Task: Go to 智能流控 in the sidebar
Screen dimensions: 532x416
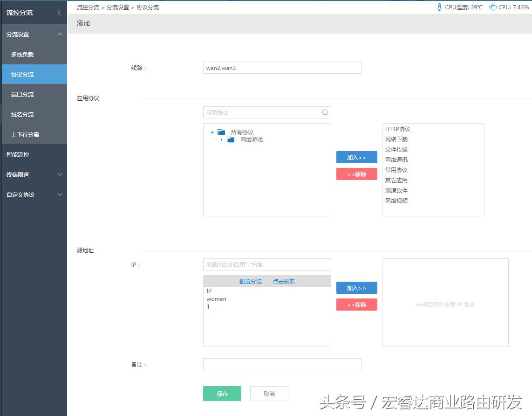Action: coord(18,155)
